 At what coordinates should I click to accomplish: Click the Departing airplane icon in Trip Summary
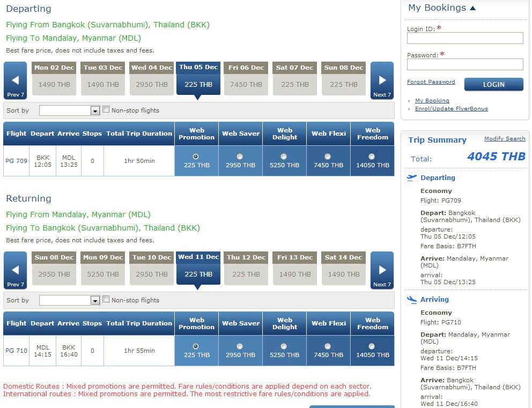tap(412, 178)
